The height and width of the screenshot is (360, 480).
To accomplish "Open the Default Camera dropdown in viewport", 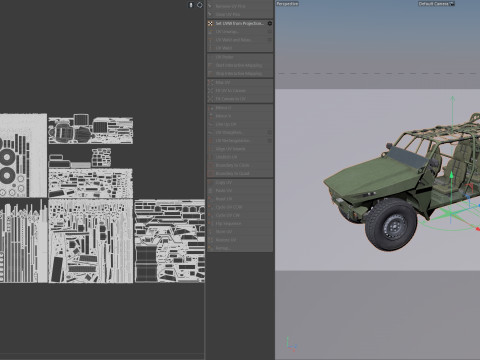I will click(436, 4).
